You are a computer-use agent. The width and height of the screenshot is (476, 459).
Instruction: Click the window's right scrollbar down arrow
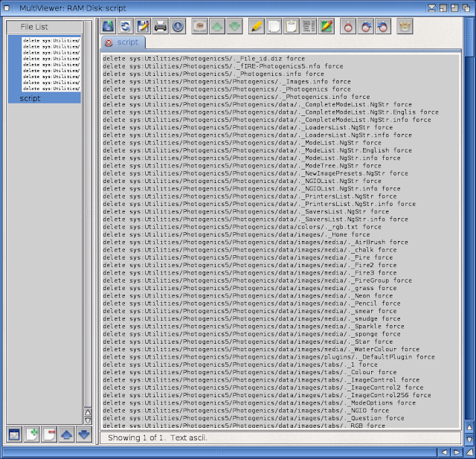pos(469,439)
